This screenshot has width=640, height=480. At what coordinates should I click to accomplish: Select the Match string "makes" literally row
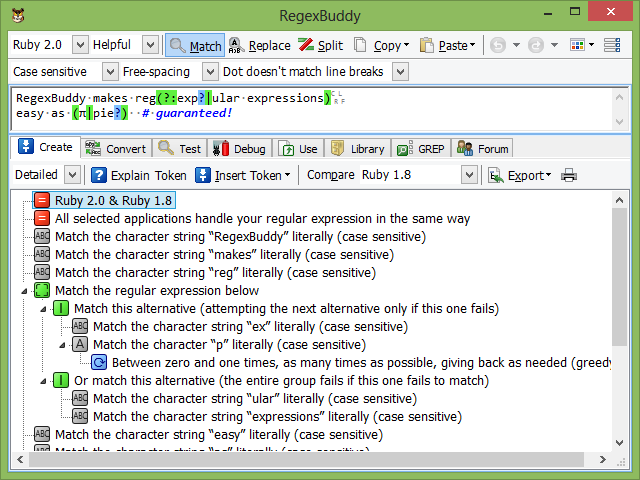click(x=224, y=254)
